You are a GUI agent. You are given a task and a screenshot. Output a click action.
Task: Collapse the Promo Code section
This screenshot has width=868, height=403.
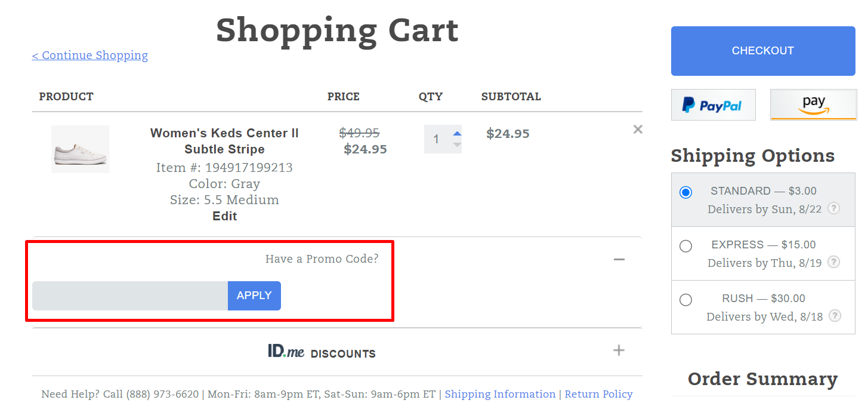(x=619, y=259)
